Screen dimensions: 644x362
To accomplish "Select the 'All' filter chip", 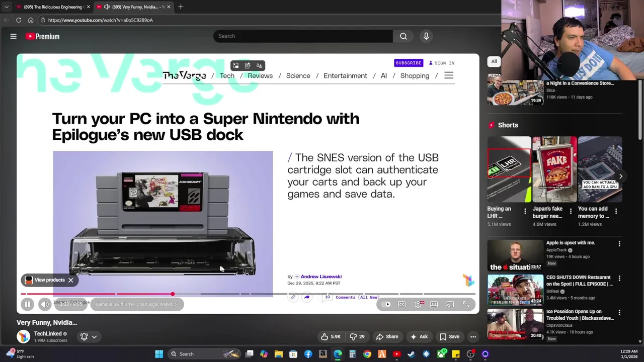I will pos(494,61).
